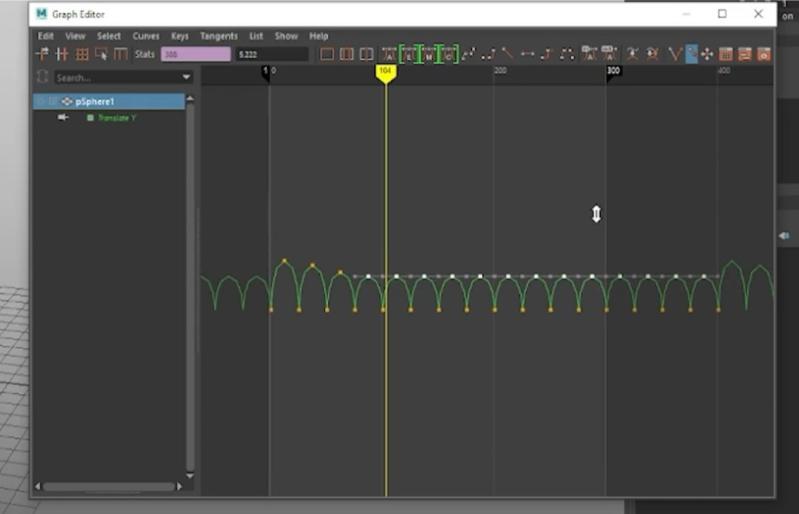Open the Edit menu

46,36
